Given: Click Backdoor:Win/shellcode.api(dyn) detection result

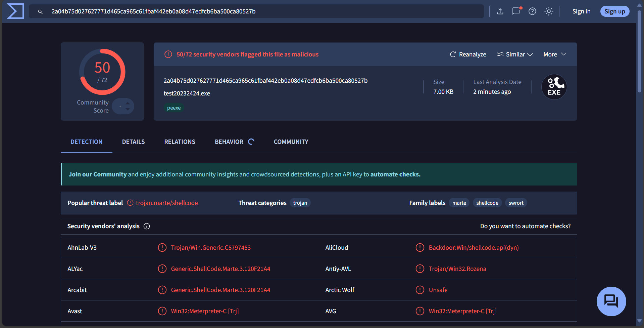Looking at the screenshot, I should [474, 248].
